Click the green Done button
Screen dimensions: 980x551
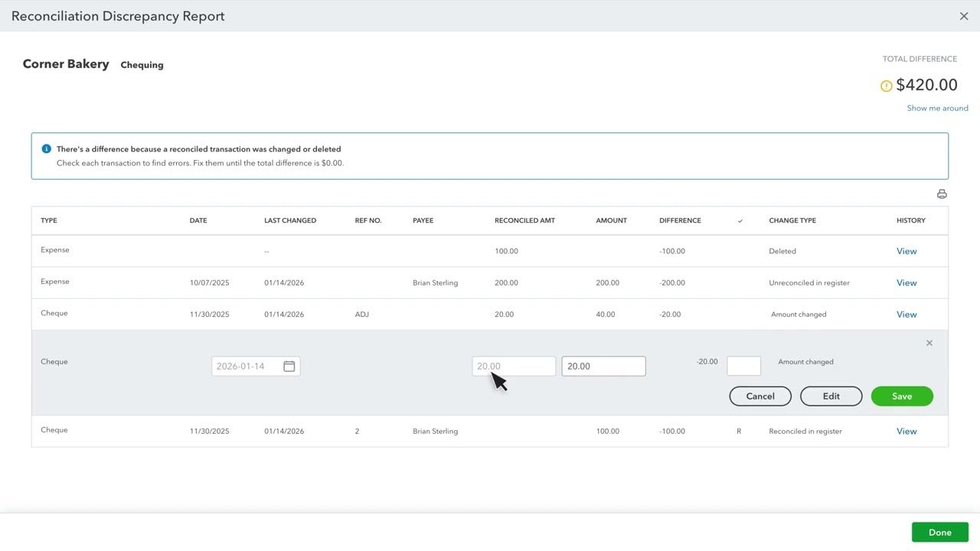[939, 533]
